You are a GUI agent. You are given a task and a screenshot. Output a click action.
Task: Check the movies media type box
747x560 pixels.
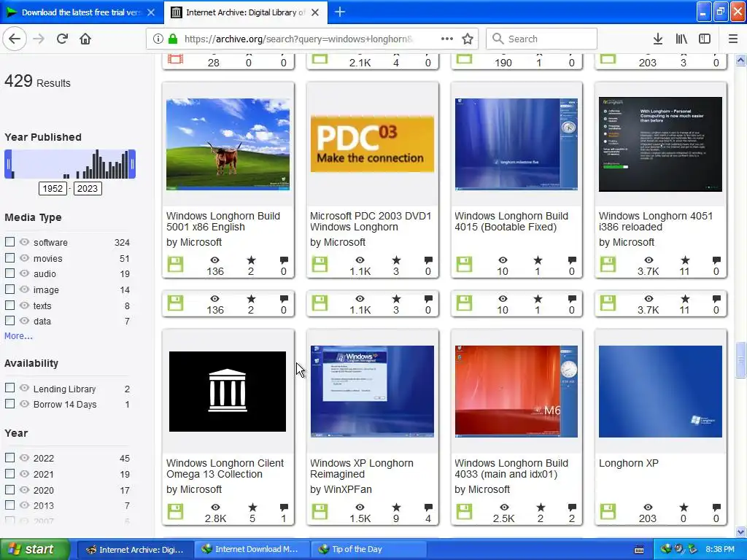[9, 257]
